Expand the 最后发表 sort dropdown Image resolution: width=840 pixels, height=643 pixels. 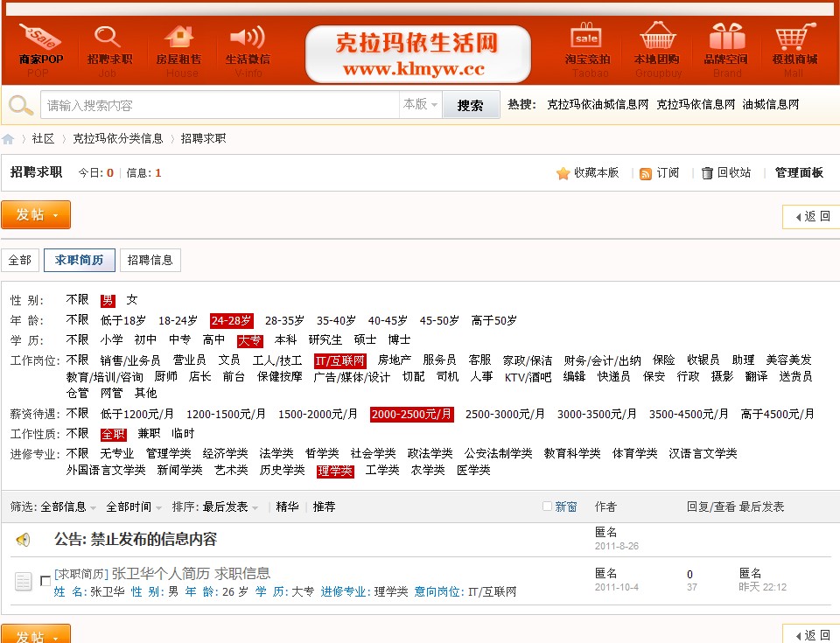(230, 507)
